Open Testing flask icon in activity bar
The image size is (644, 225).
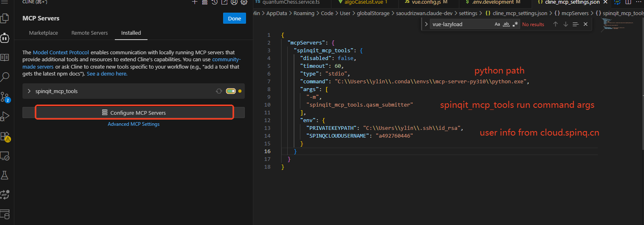[x=5, y=175]
